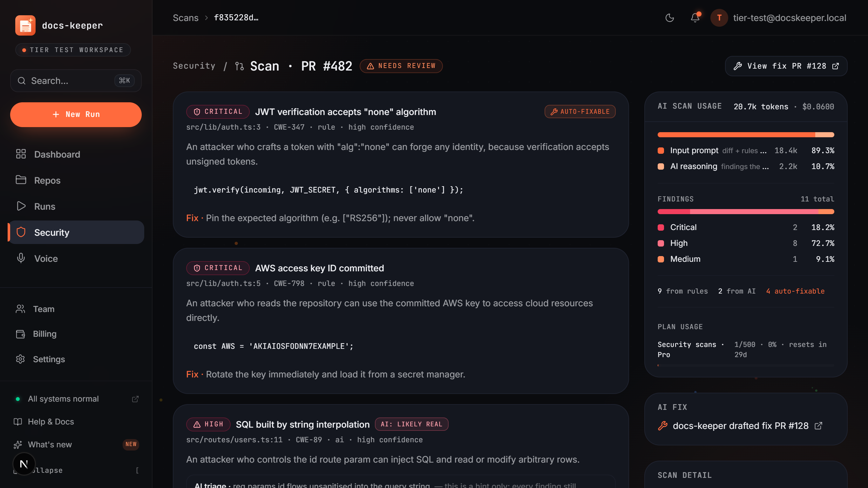Click Scans breadcrumb

[x=186, y=18]
